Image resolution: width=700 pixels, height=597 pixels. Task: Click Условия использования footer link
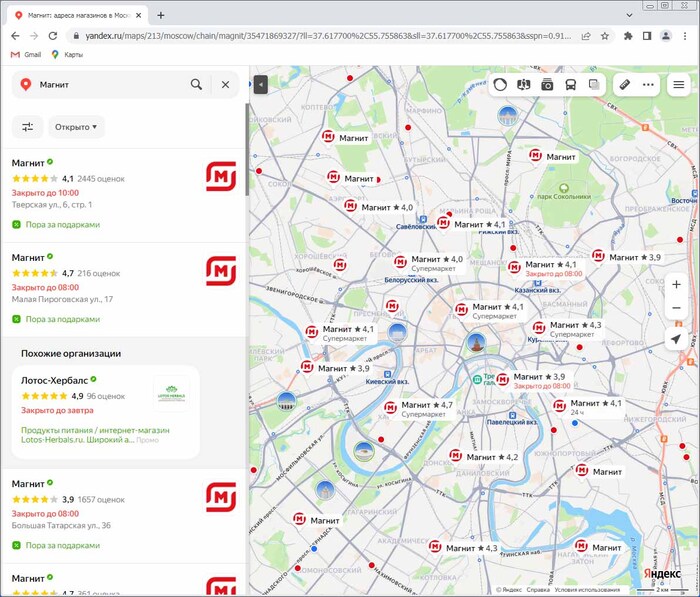point(587,590)
